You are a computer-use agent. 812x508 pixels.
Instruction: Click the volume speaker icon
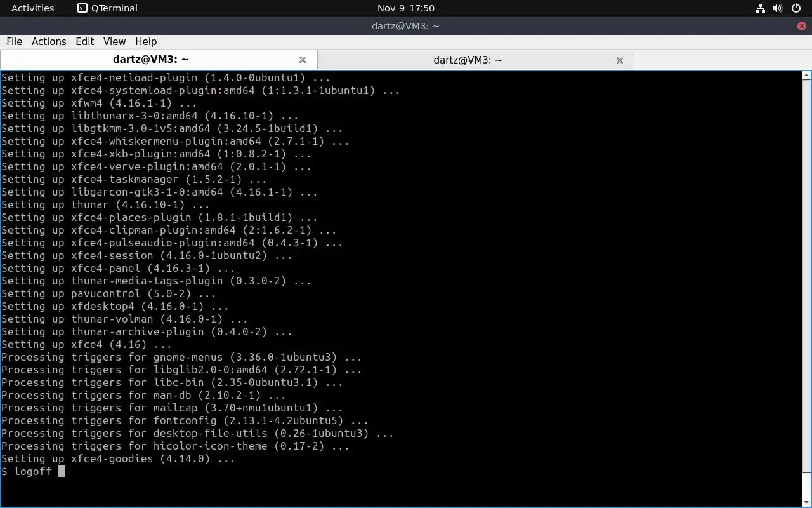coord(778,8)
